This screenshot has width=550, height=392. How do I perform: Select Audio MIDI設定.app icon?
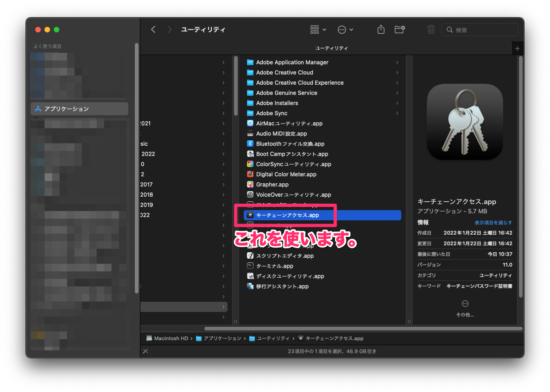(x=250, y=133)
